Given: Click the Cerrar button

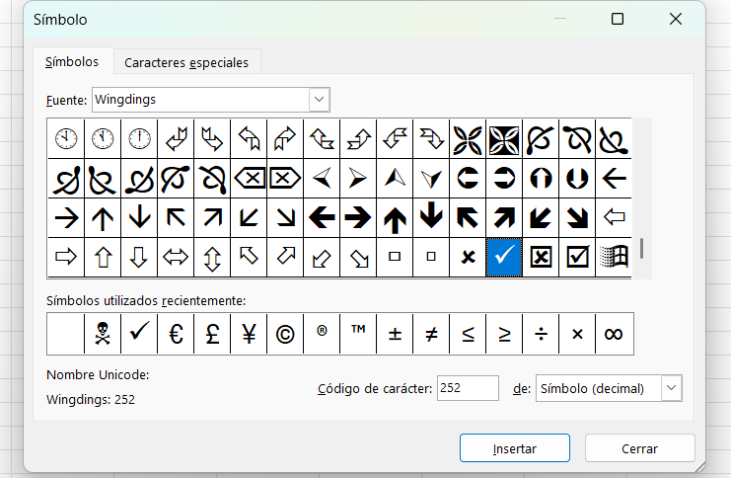Looking at the screenshot, I should (x=639, y=449).
